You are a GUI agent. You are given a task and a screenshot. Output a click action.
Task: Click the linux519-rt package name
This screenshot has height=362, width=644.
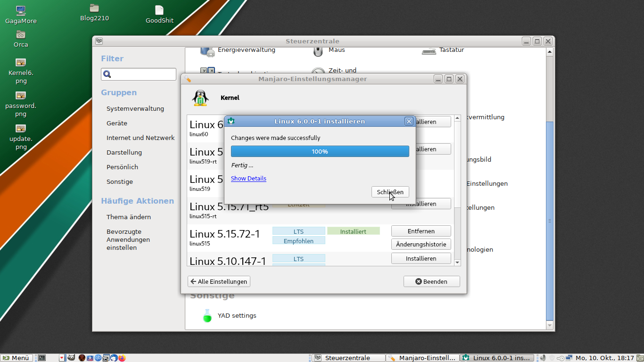point(203,162)
